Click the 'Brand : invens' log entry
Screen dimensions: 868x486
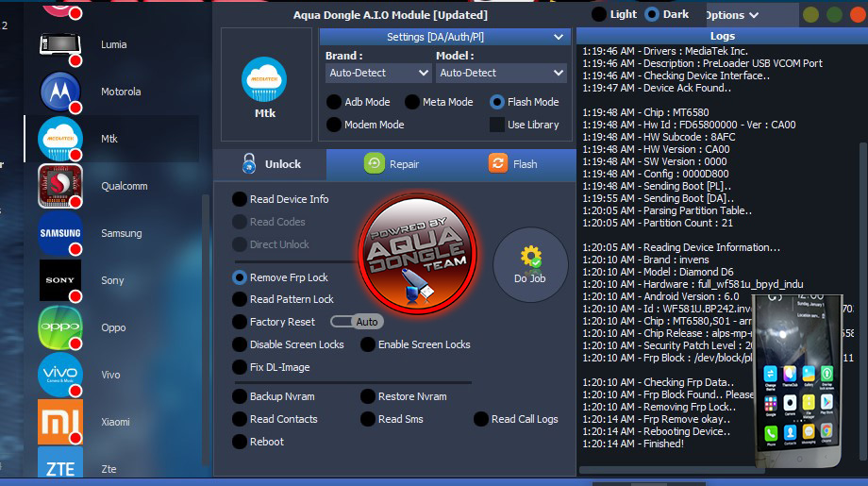pos(645,260)
